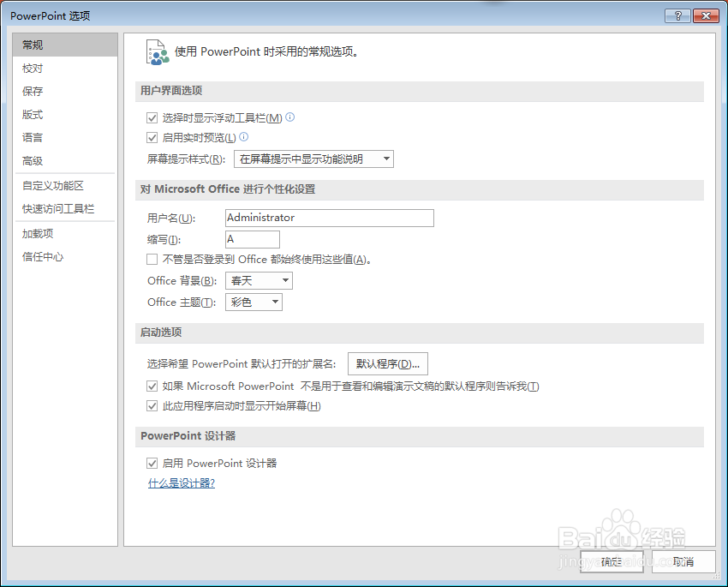Open the 加载项 category
Screen dimensions: 728x587
tap(65, 234)
